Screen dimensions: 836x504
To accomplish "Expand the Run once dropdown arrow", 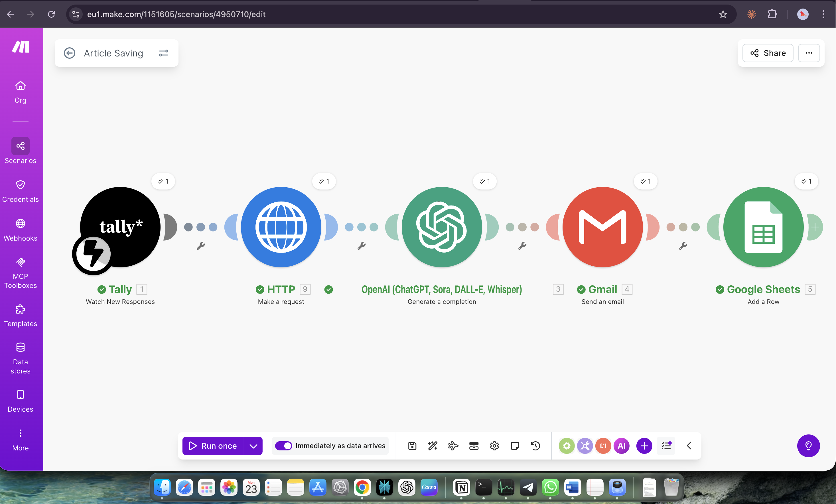I will (253, 446).
